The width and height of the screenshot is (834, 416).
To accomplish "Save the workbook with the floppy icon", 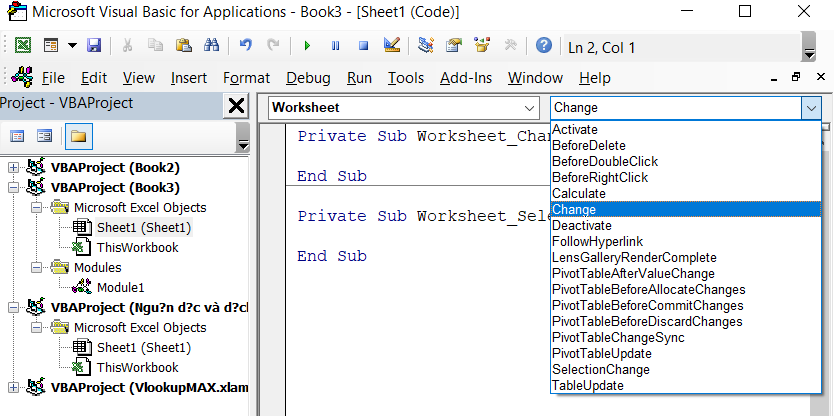I will click(x=94, y=46).
